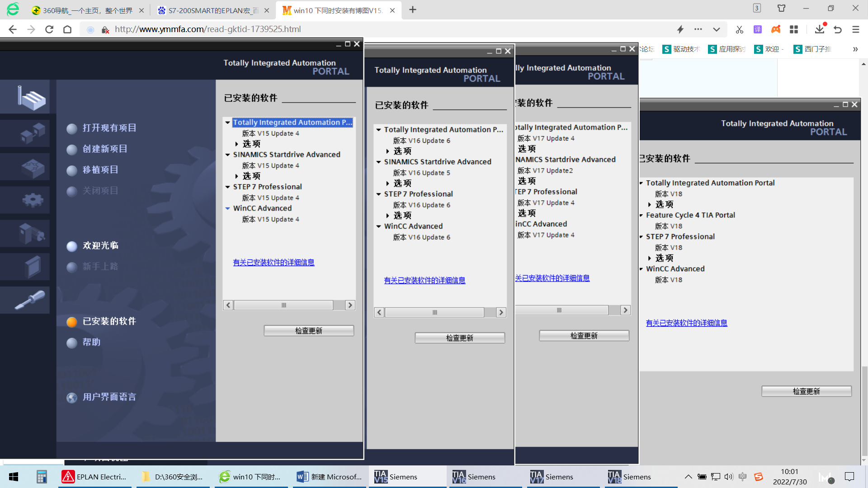This screenshot has height=488, width=868.
Task: Click browser translate icon in toolbar
Action: 758,29
